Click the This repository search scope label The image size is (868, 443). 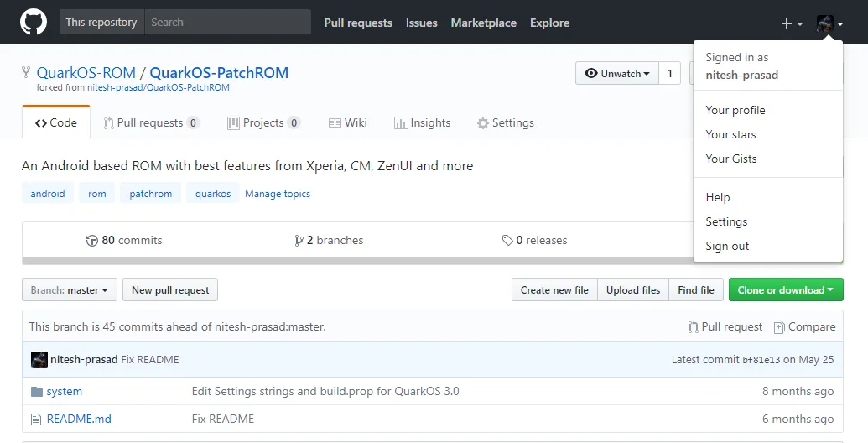point(101,22)
